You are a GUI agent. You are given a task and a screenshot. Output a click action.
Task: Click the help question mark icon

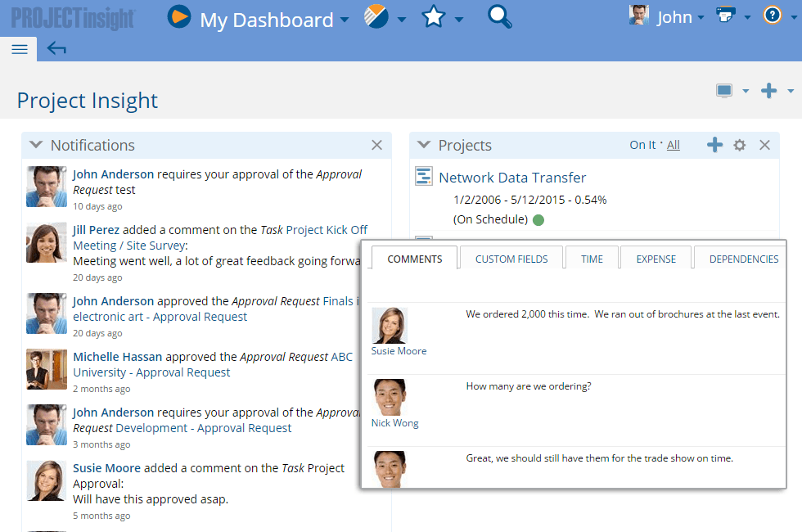(x=773, y=15)
